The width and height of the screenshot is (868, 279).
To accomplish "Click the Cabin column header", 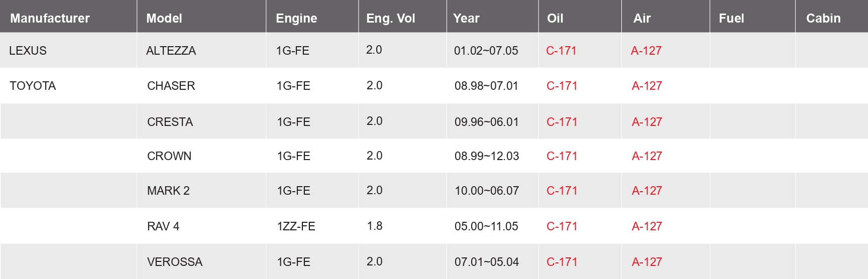I will 823,19.
